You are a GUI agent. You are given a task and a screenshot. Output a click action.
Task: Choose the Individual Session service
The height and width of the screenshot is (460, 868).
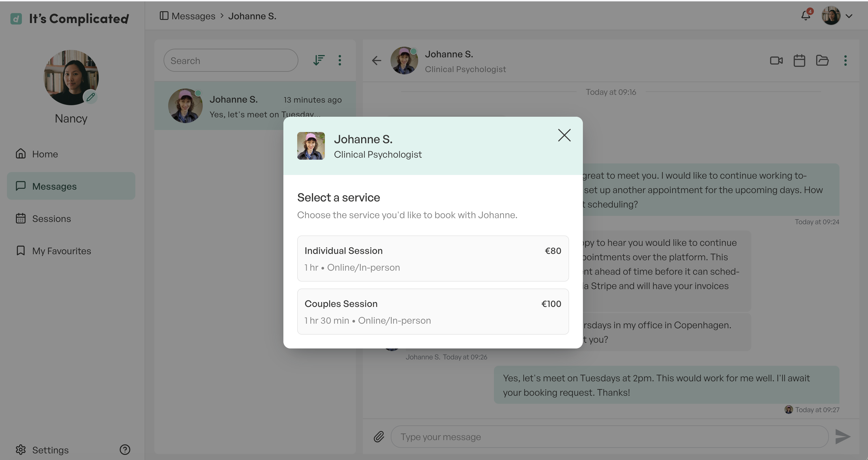point(433,258)
